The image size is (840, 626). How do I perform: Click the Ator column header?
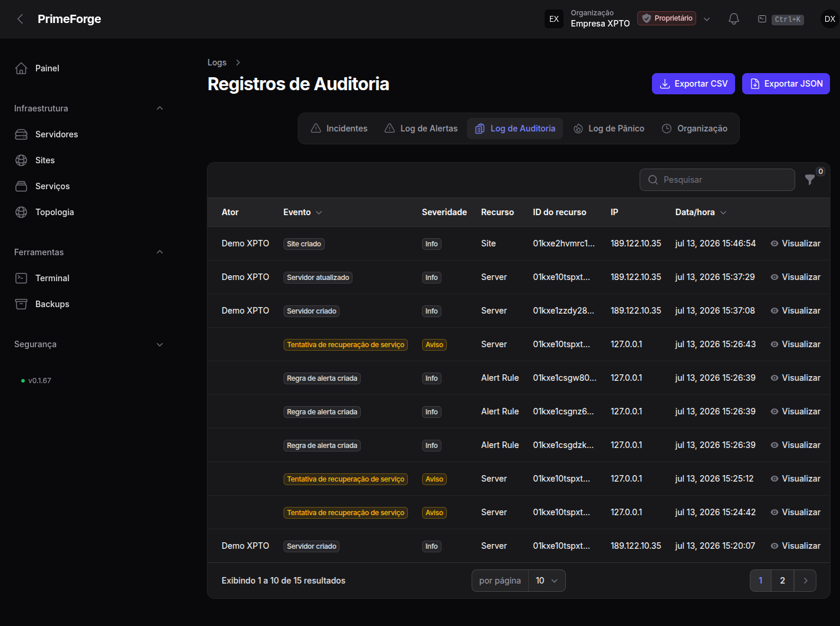[230, 212]
